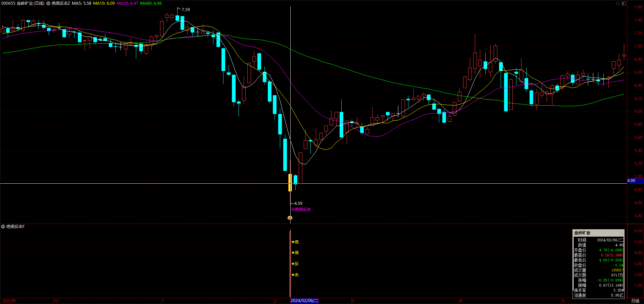This screenshot has width=644, height=304.
Task: Click the 7.60 price level on the axis
Action: pyautogui.click(x=638, y=7)
